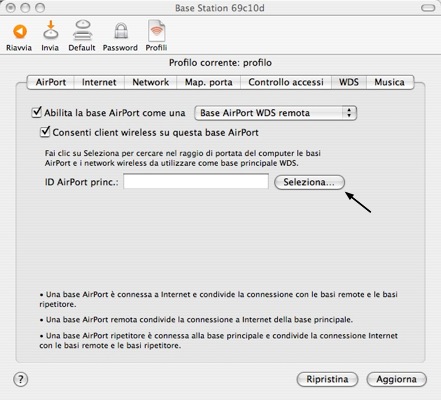Click the Aggiorna button
This screenshot has width=441, height=400.
click(396, 379)
